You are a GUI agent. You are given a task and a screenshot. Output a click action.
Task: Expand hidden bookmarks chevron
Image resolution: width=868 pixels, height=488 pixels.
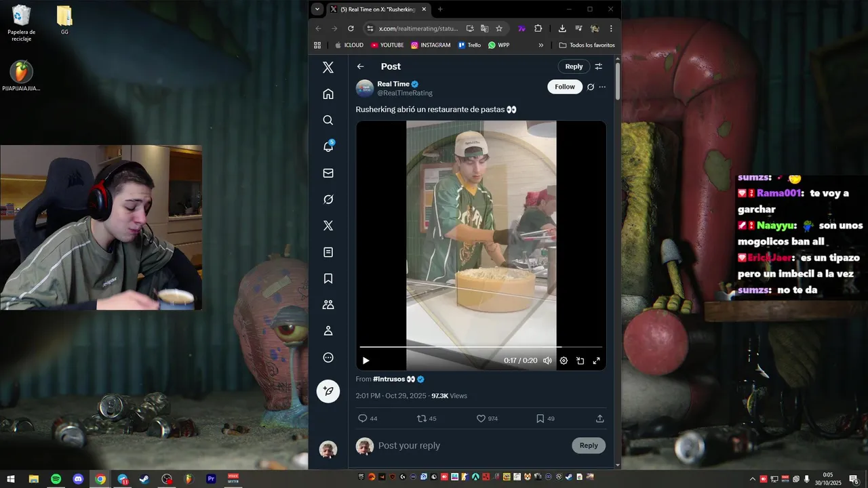click(x=541, y=45)
